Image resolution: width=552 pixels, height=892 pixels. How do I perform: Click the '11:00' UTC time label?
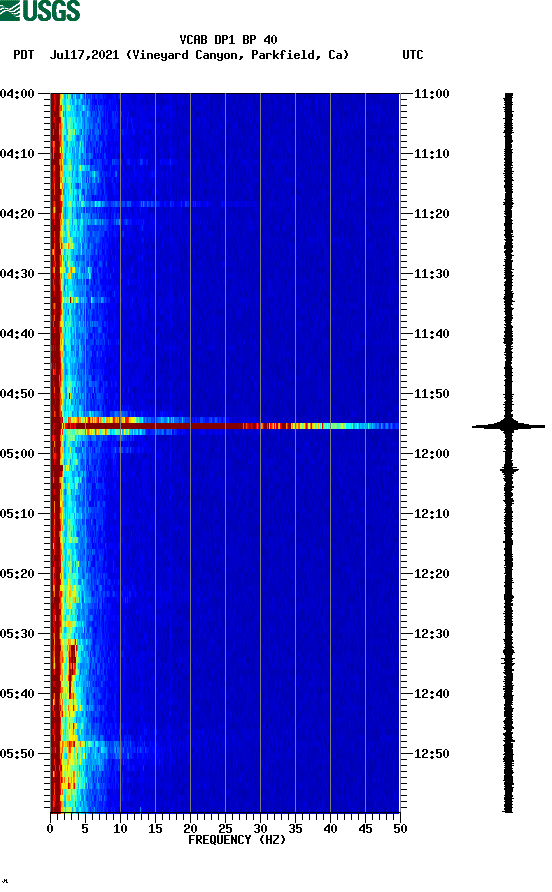[432, 94]
